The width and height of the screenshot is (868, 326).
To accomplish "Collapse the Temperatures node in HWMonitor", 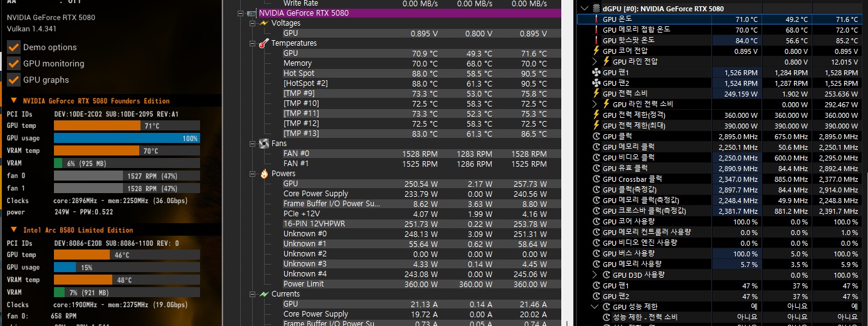I will 252,43.
